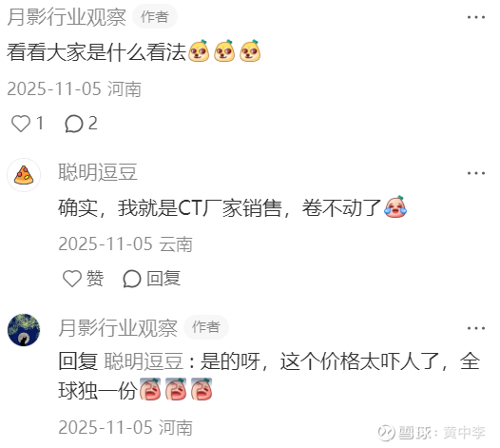
Task: Click the 月影行业观察 name at top
Action: [67, 17]
